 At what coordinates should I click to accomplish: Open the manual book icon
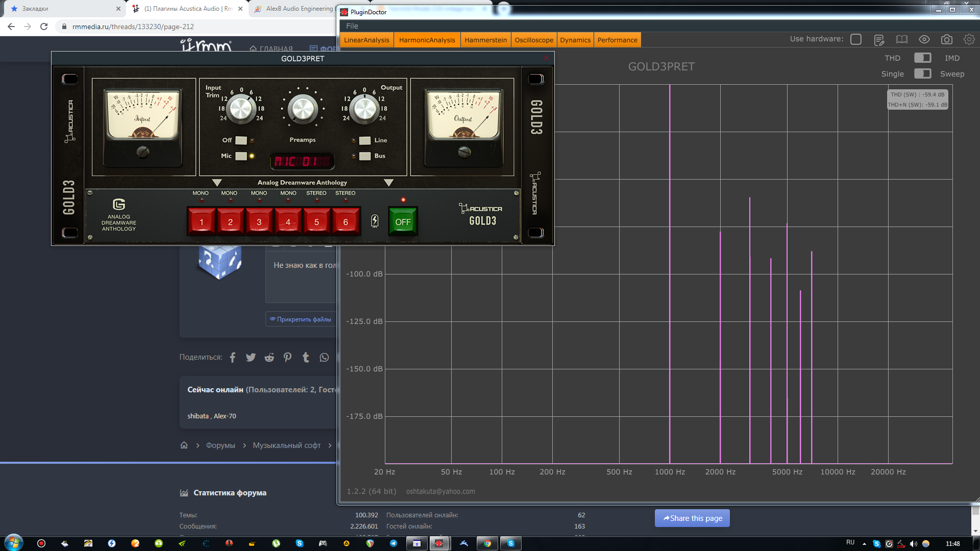(x=902, y=40)
